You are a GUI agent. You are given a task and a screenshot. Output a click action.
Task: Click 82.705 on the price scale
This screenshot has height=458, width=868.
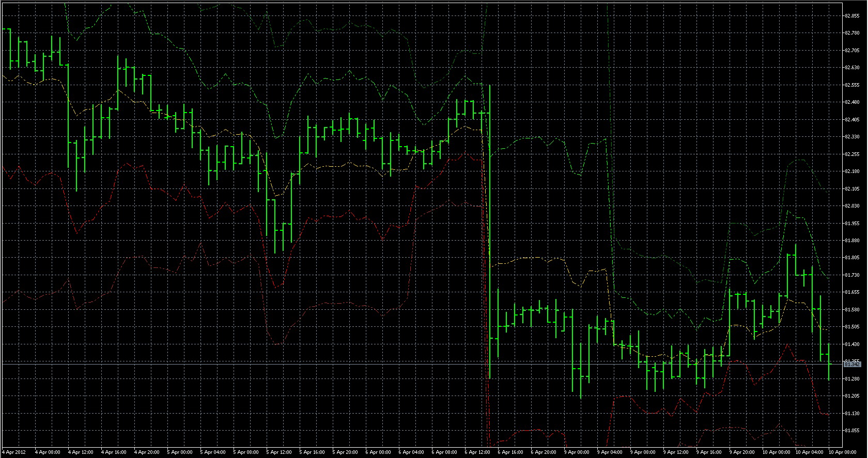click(852, 51)
